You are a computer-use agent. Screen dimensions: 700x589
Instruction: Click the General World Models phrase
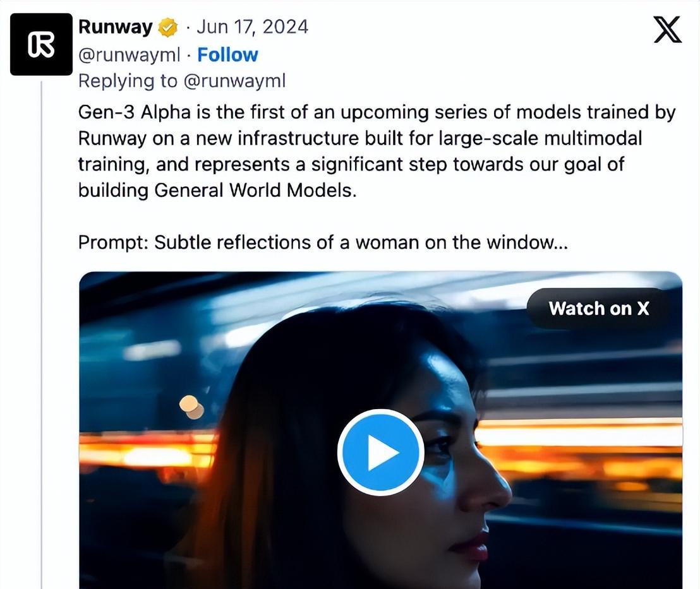255,191
